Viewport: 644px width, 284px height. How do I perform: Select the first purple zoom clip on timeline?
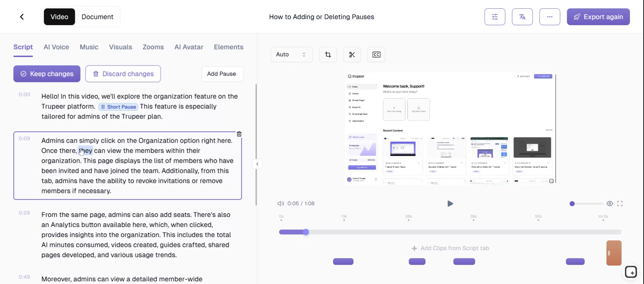click(x=343, y=262)
